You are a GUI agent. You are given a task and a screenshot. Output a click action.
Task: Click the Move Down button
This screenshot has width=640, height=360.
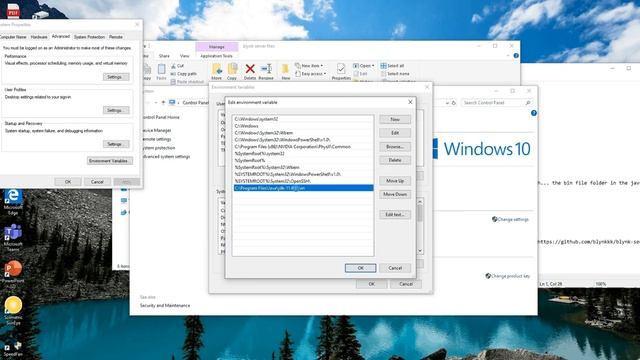click(x=395, y=194)
